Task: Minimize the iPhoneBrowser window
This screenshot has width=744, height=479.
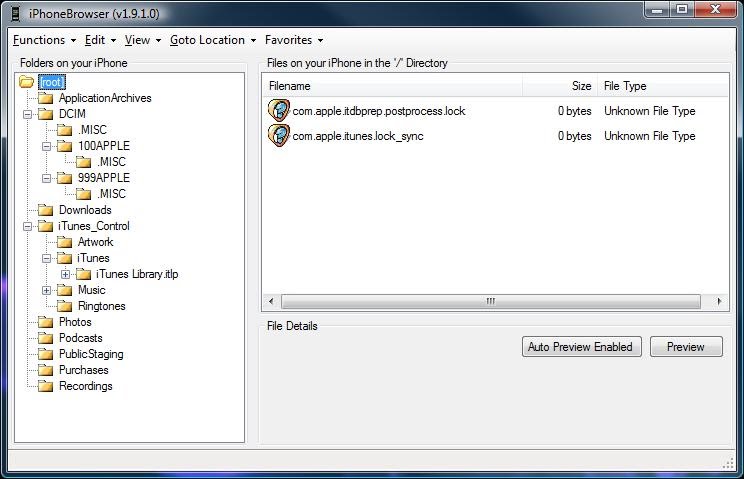Action: pyautogui.click(x=657, y=9)
